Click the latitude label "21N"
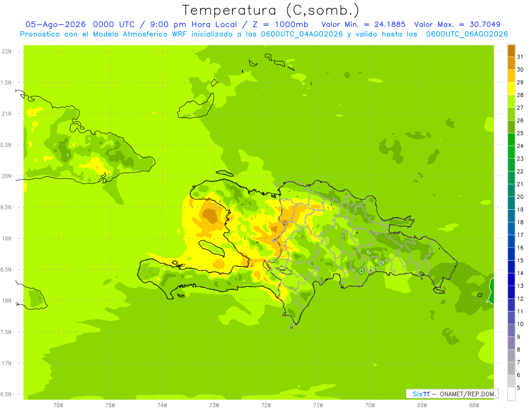The width and height of the screenshot is (532, 411). tap(7, 114)
